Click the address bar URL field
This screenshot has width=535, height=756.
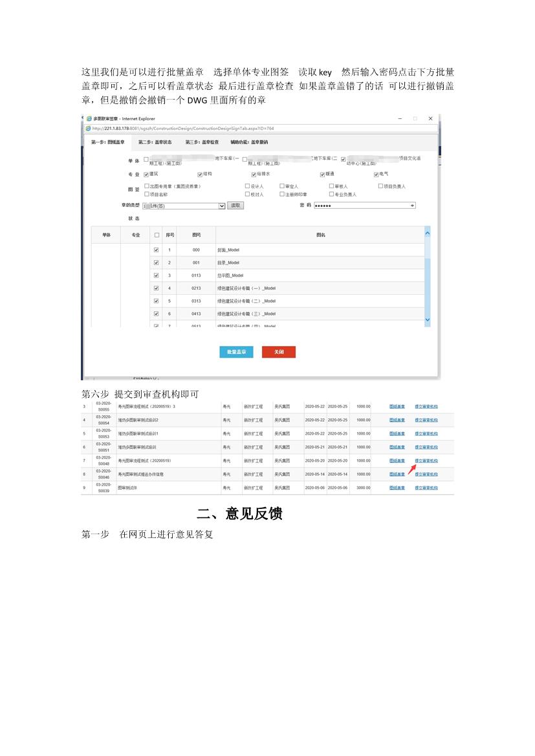coord(261,129)
